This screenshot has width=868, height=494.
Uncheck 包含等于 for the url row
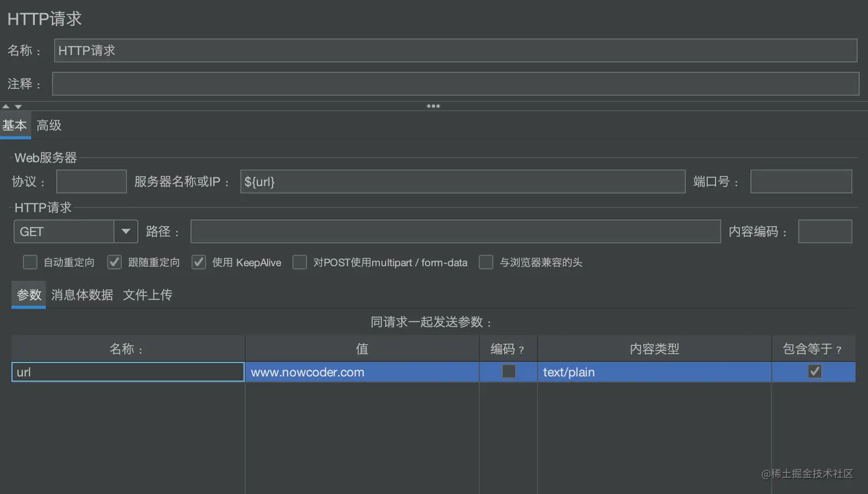[815, 371]
